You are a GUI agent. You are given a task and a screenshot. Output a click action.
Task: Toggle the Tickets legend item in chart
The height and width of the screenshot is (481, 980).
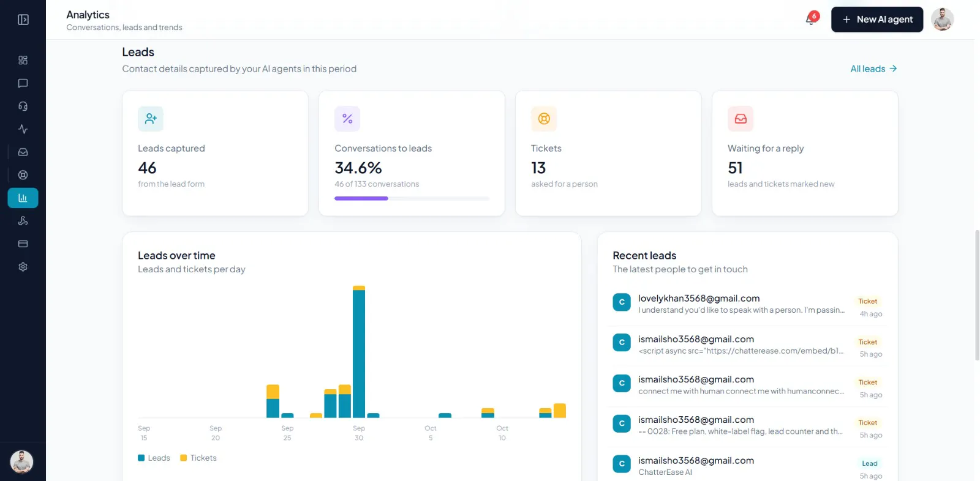pyautogui.click(x=198, y=458)
